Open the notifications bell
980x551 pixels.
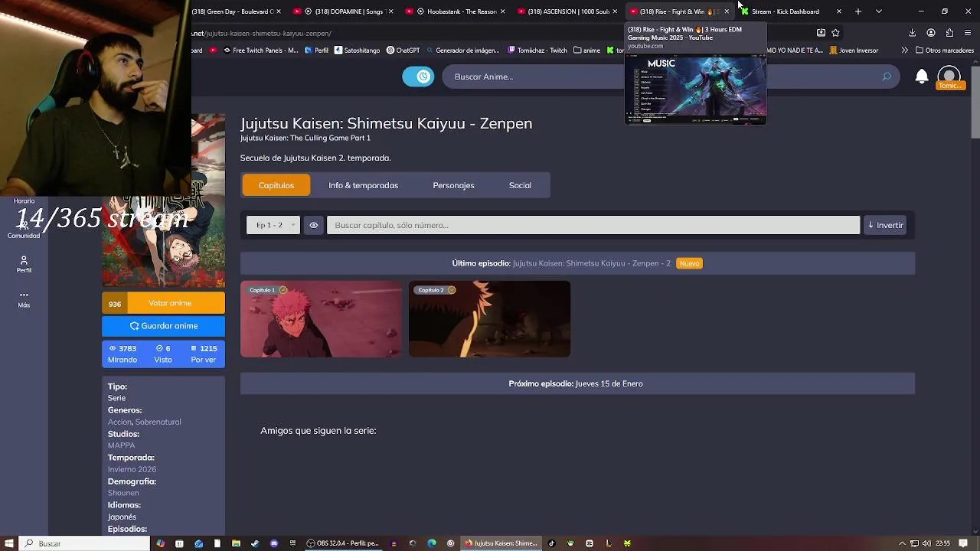[922, 77]
